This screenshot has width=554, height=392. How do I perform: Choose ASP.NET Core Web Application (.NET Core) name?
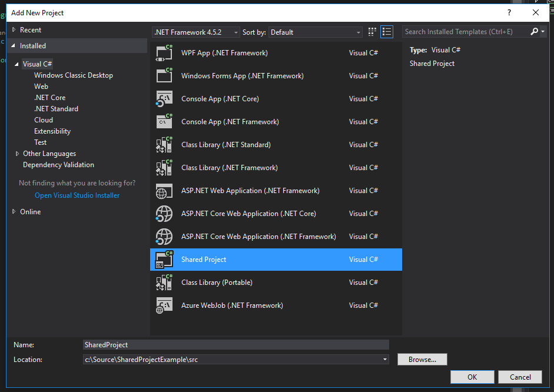[x=248, y=214]
